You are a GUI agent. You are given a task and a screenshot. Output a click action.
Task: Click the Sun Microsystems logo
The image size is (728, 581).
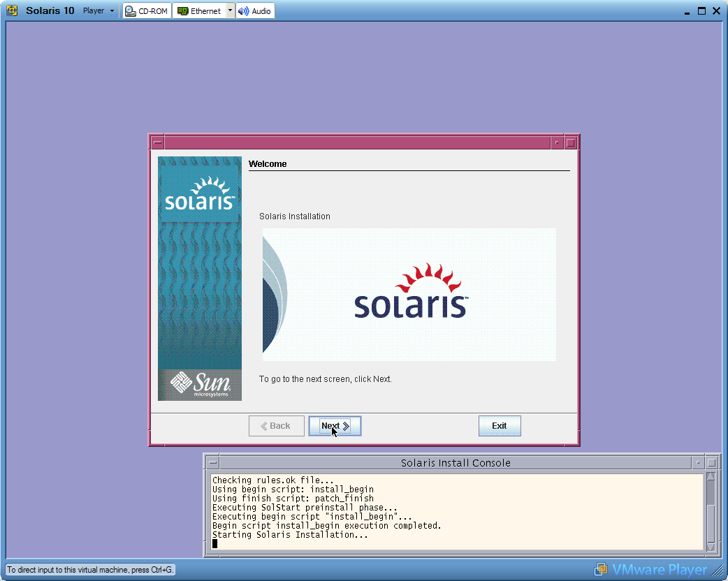(200, 385)
